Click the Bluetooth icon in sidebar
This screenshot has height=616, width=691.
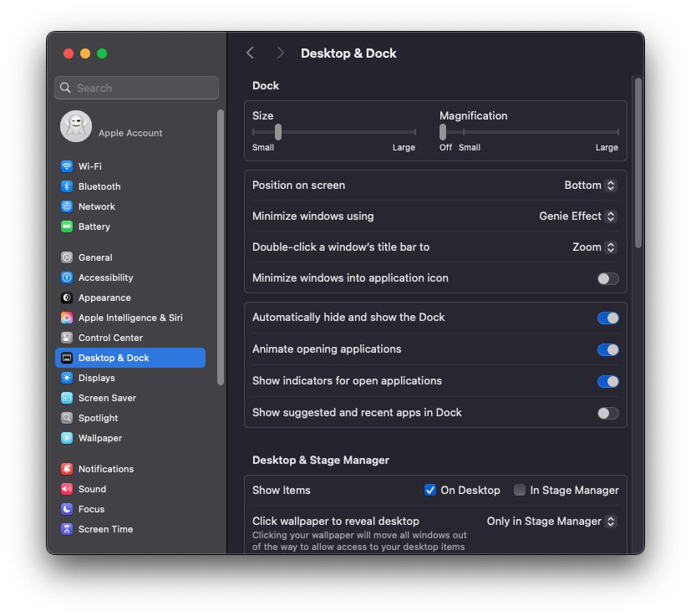67,186
